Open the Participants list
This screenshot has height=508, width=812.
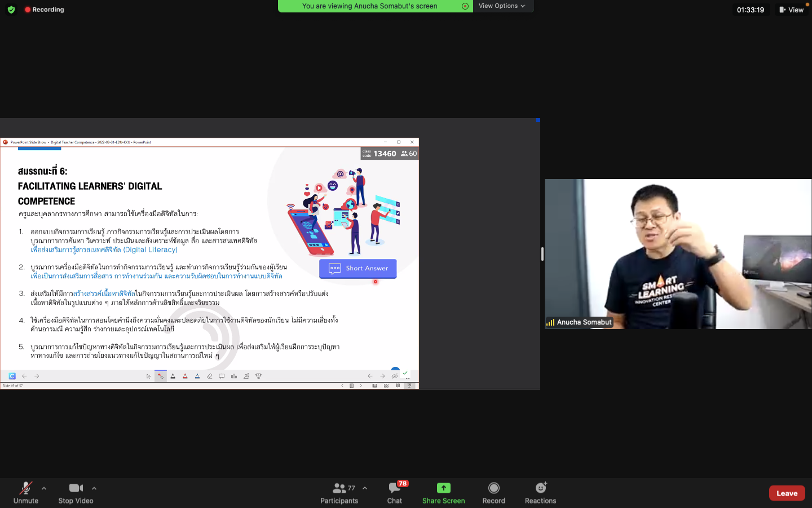pyautogui.click(x=339, y=492)
